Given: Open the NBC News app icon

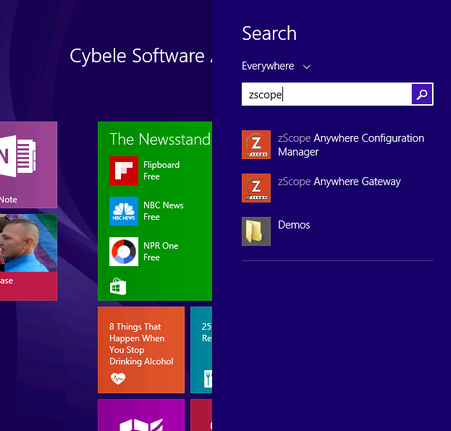Looking at the screenshot, I should [124, 211].
